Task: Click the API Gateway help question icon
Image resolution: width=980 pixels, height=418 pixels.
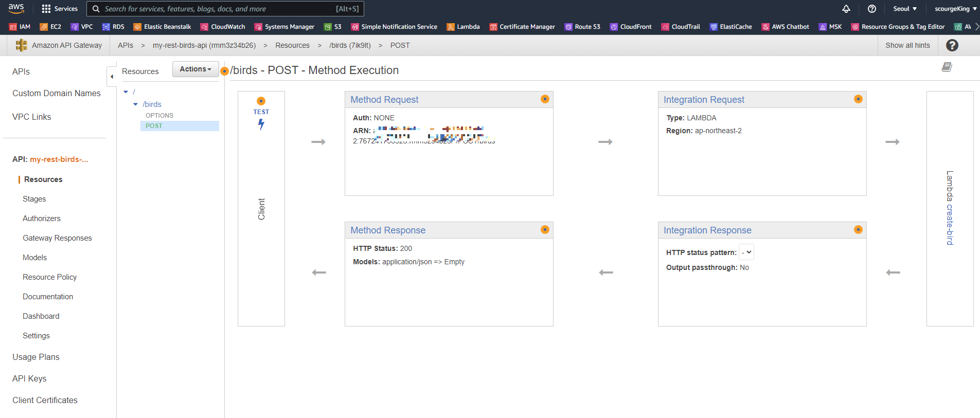Action: [x=952, y=45]
